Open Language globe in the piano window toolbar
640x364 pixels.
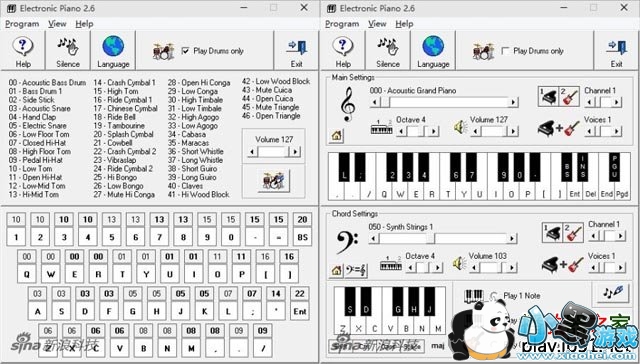[433, 46]
